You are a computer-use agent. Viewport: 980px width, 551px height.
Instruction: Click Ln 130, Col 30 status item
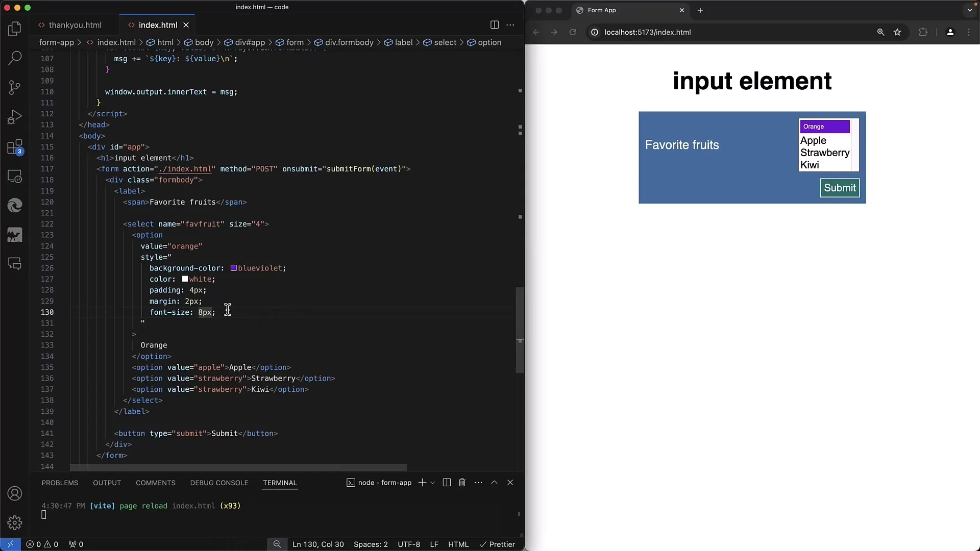coord(318,544)
